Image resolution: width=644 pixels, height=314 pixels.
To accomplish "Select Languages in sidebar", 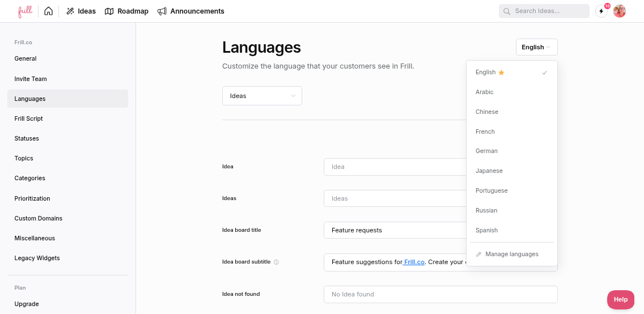I will (x=68, y=99).
